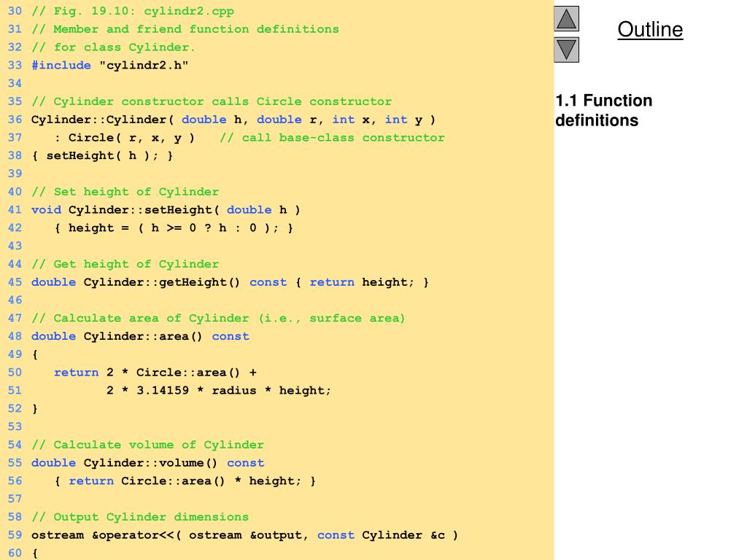Click the #include "cylindr2.h" line
Screen dimensions: 747x560
[110, 65]
